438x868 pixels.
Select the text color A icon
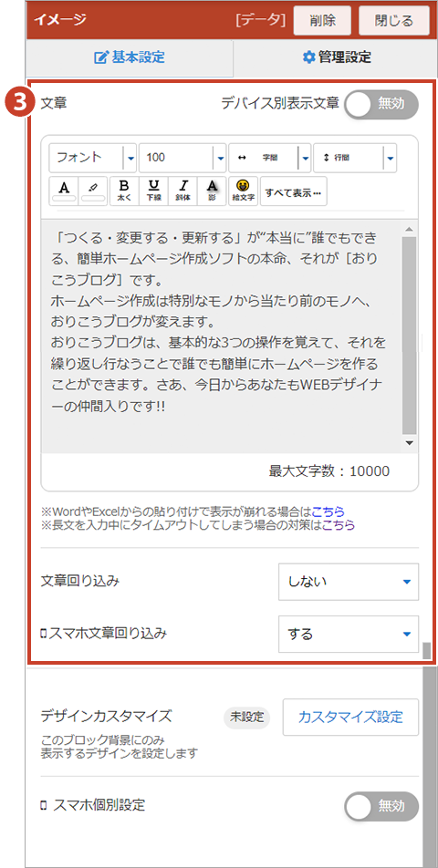(x=64, y=191)
